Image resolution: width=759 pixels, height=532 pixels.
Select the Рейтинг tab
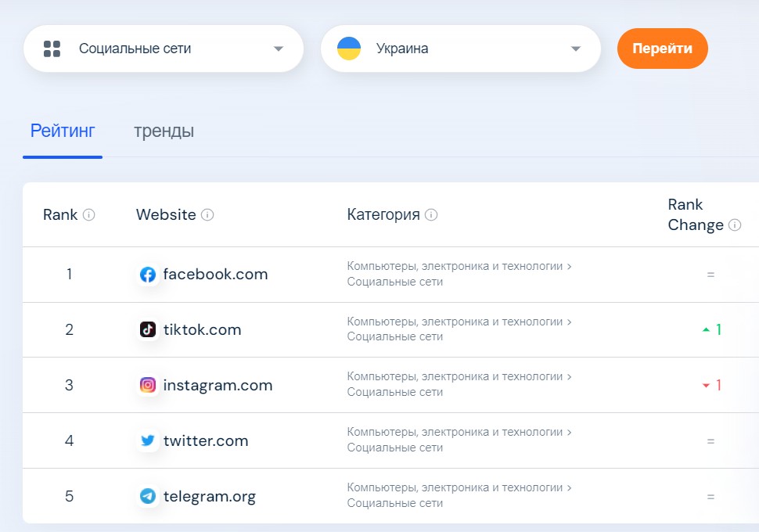pyautogui.click(x=63, y=131)
